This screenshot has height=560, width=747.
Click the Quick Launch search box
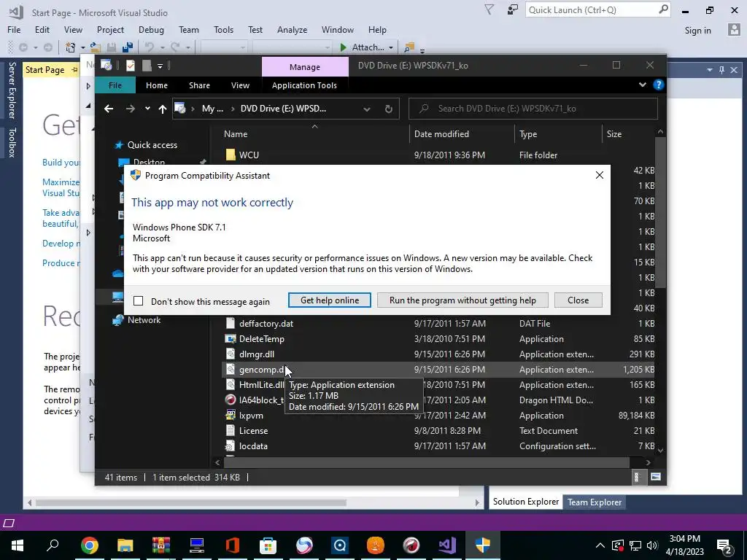(x=598, y=10)
